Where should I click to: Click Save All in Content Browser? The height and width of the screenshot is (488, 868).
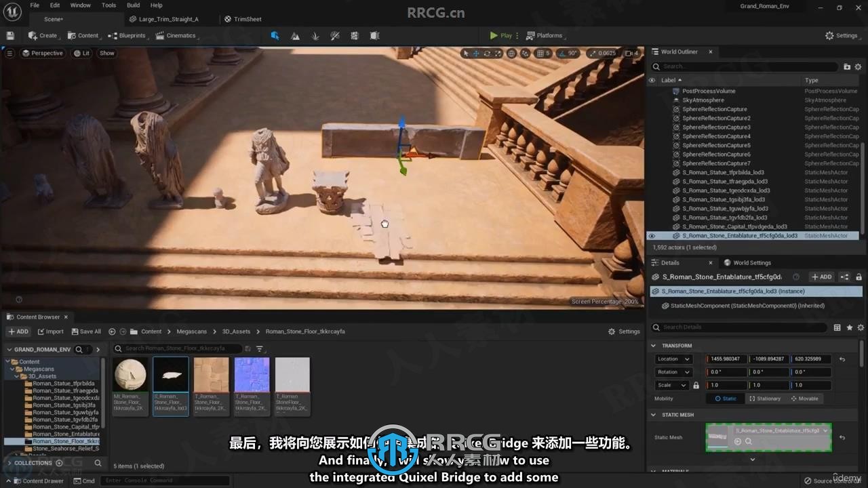(85, 331)
